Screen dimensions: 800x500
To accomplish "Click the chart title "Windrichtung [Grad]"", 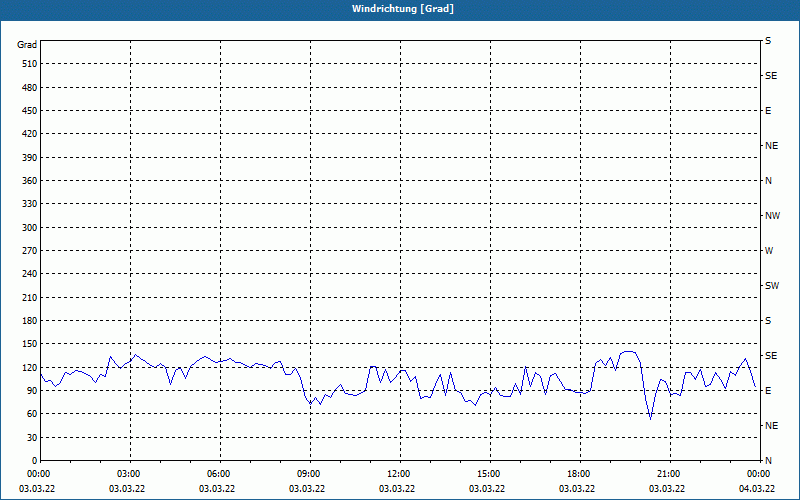I will tap(403, 9).
